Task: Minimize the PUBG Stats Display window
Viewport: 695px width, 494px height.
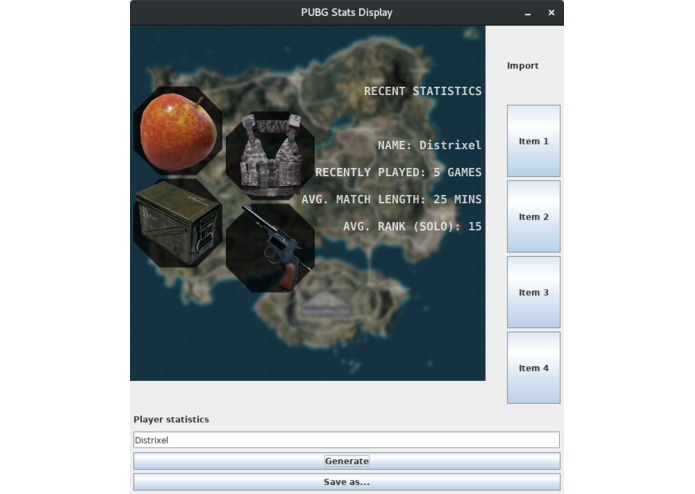Action: (527, 13)
